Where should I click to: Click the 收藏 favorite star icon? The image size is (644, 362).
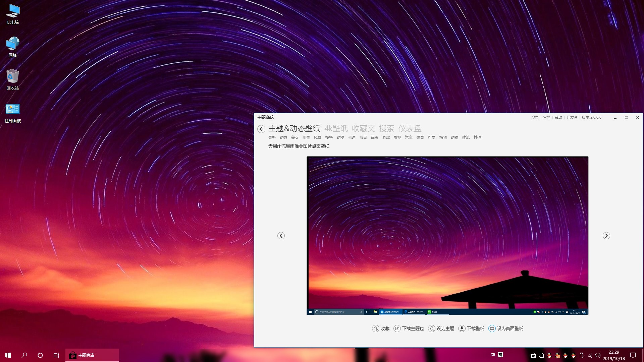pyautogui.click(x=376, y=328)
